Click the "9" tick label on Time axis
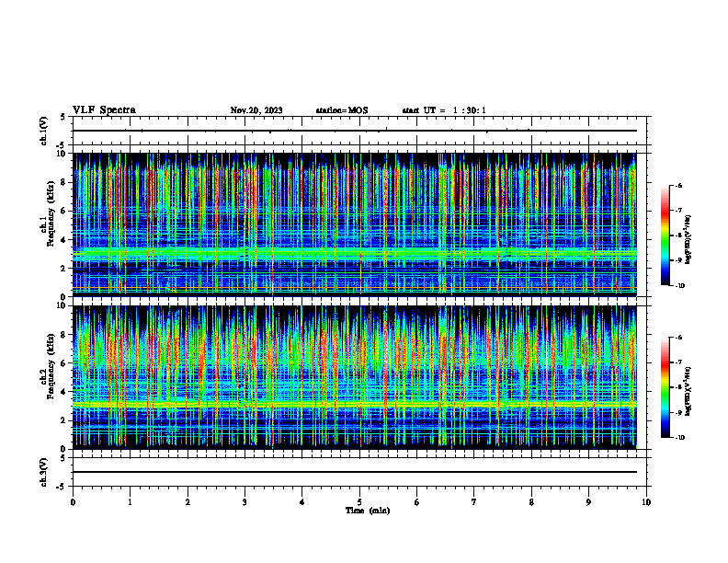The height and width of the screenshot is (563, 728). (588, 502)
